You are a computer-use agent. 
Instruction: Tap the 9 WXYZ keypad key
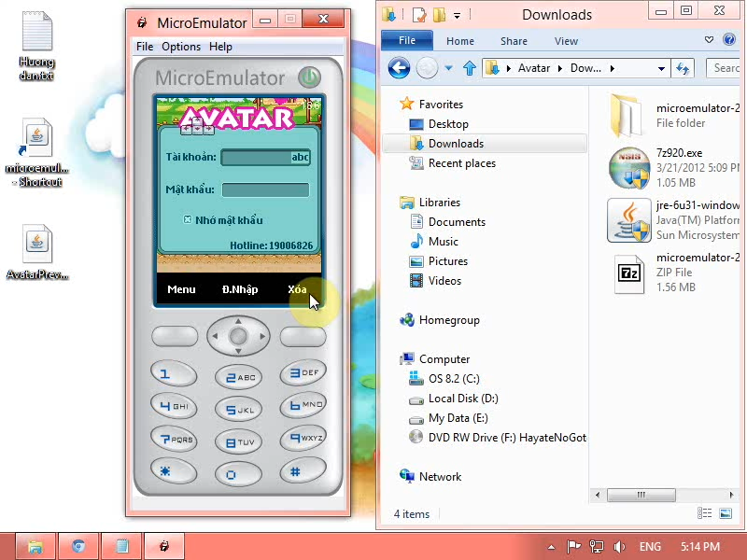click(x=303, y=437)
